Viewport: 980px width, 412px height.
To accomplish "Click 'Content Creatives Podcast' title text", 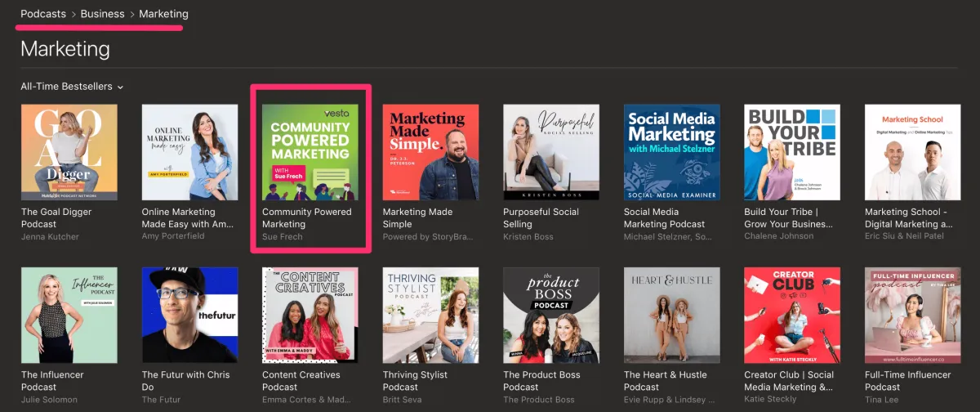I will 301,380.
